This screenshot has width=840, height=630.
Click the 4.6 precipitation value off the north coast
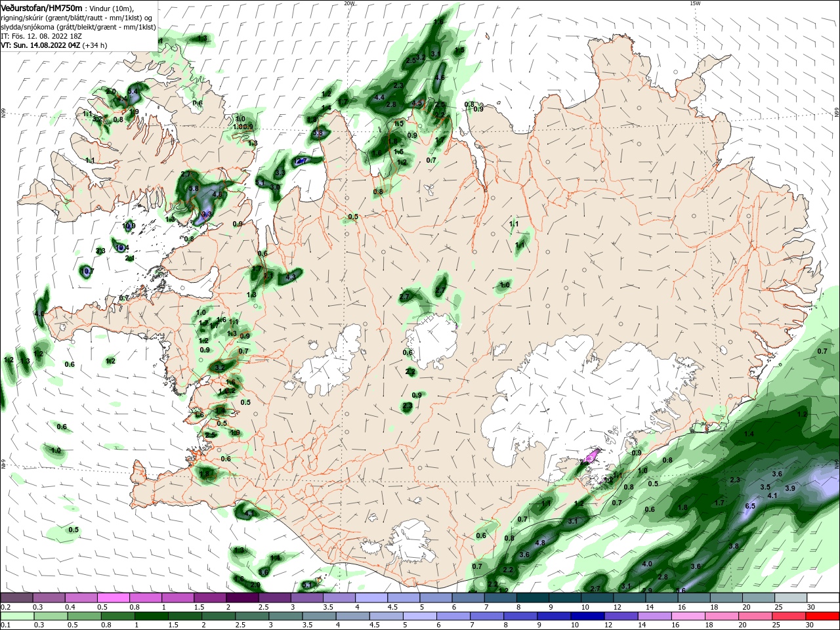[x=440, y=77]
